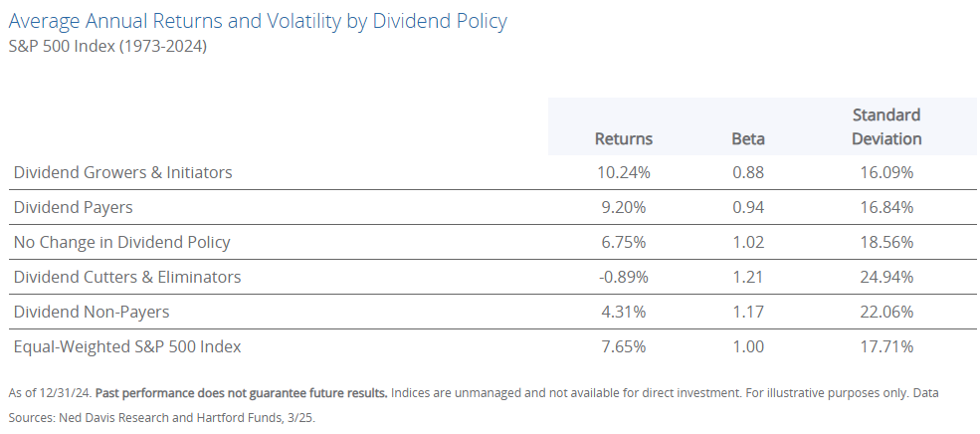Image resolution: width=980 pixels, height=434 pixels.
Task: Click the Equal-Weighted S&P 500 Index label
Action: [127, 346]
